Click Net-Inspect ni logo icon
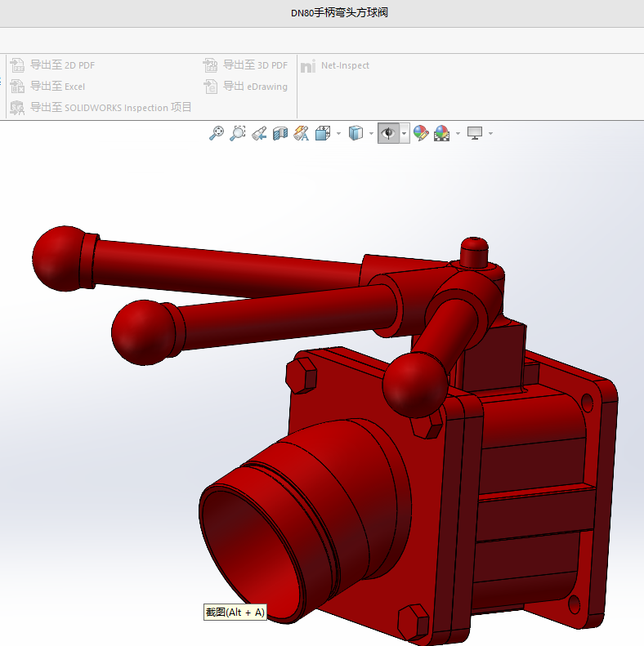The image size is (644, 646). [x=308, y=65]
